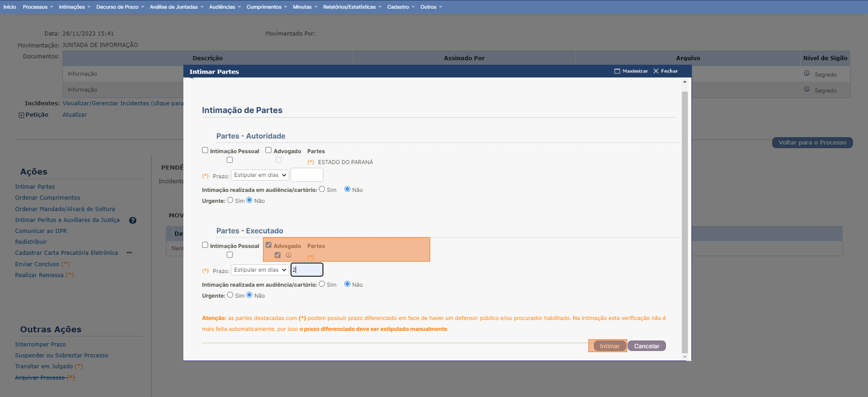Open the Processos menu
Image resolution: width=868 pixels, height=397 pixels.
click(x=38, y=7)
